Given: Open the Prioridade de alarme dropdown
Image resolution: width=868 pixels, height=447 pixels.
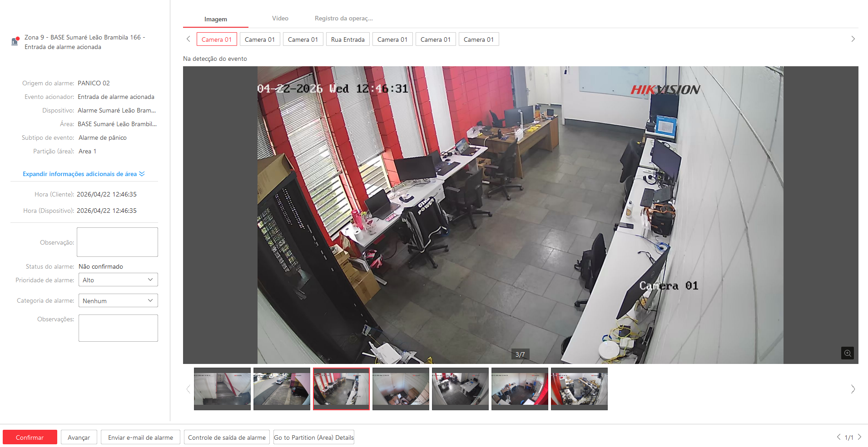Looking at the screenshot, I should coord(118,280).
